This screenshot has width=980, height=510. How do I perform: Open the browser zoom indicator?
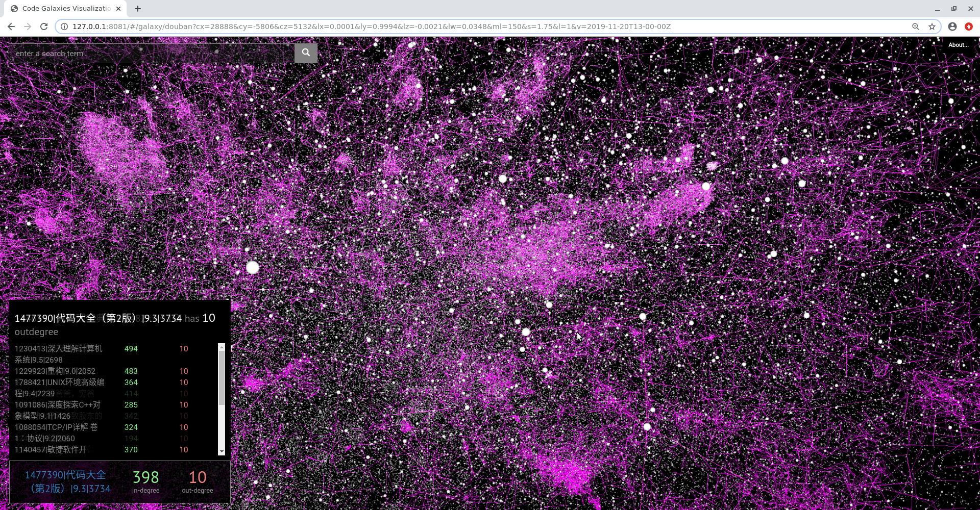[x=916, y=27]
